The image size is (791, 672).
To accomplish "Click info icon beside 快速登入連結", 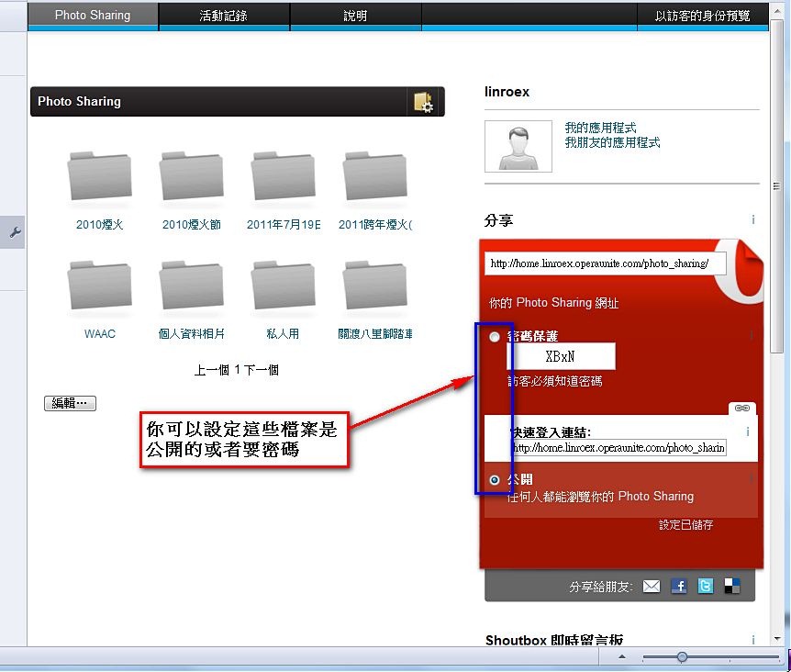I will pyautogui.click(x=748, y=431).
